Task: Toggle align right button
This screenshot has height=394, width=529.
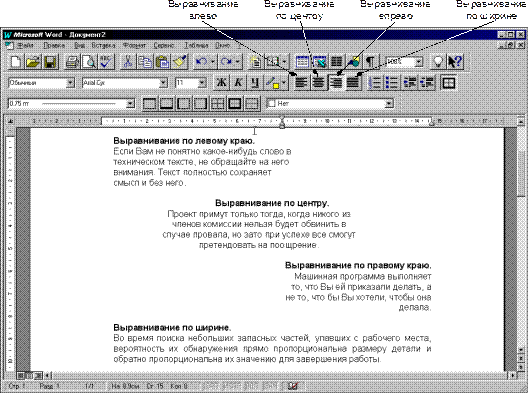Action: tap(336, 83)
